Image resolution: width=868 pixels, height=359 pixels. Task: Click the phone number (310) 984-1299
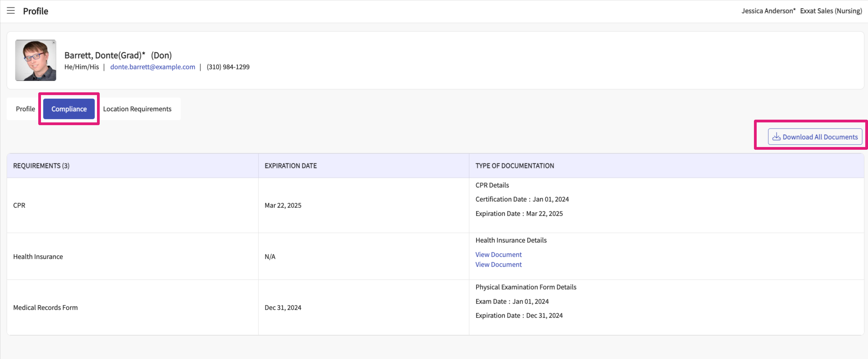point(228,67)
